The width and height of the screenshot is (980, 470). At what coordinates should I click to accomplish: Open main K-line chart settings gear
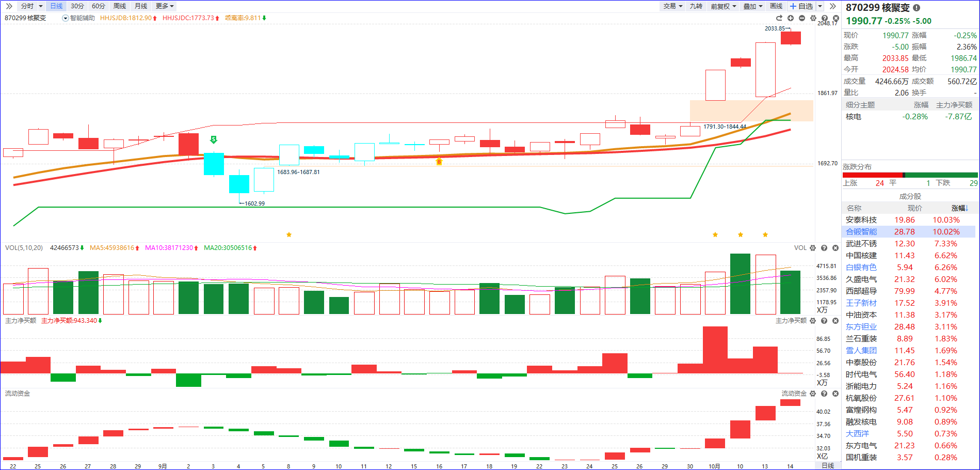[x=813, y=18]
